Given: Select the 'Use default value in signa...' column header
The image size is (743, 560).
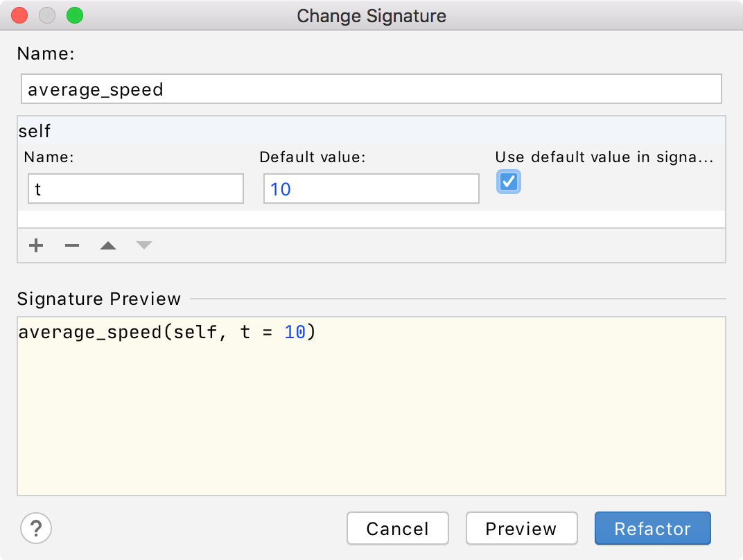Looking at the screenshot, I should tap(604, 157).
